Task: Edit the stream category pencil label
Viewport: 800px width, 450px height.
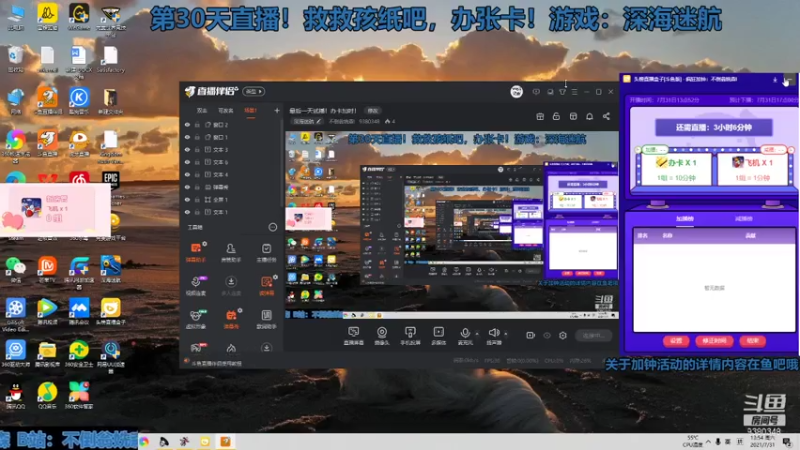Action: (x=307, y=121)
